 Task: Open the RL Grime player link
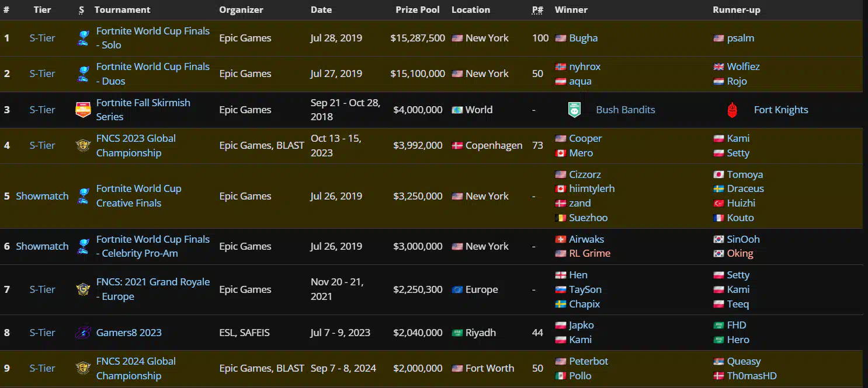[590, 253]
